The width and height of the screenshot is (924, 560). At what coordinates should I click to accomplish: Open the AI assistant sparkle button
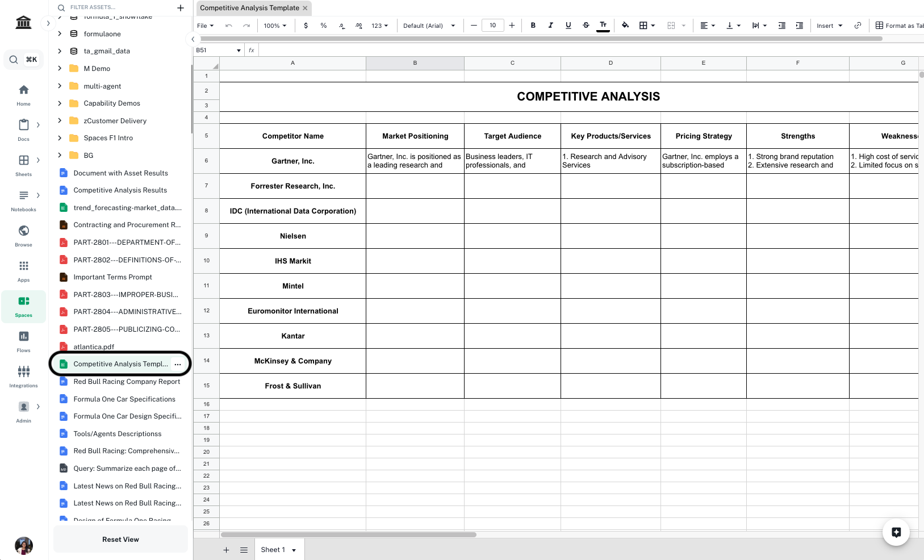point(896,532)
